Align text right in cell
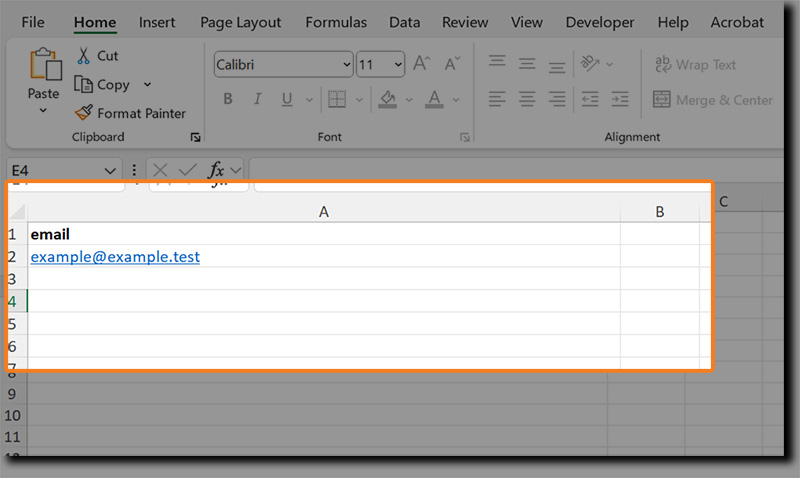Image resolution: width=800 pixels, height=478 pixels. (557, 99)
